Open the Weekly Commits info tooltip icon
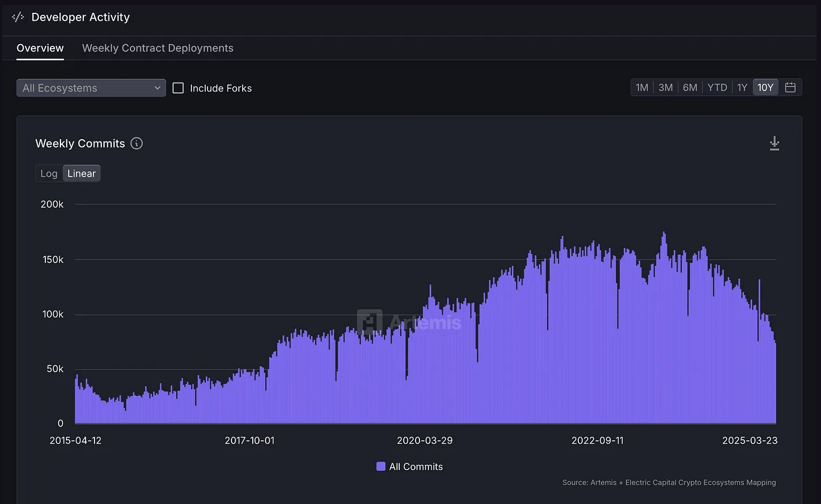The image size is (821, 504). pyautogui.click(x=136, y=144)
